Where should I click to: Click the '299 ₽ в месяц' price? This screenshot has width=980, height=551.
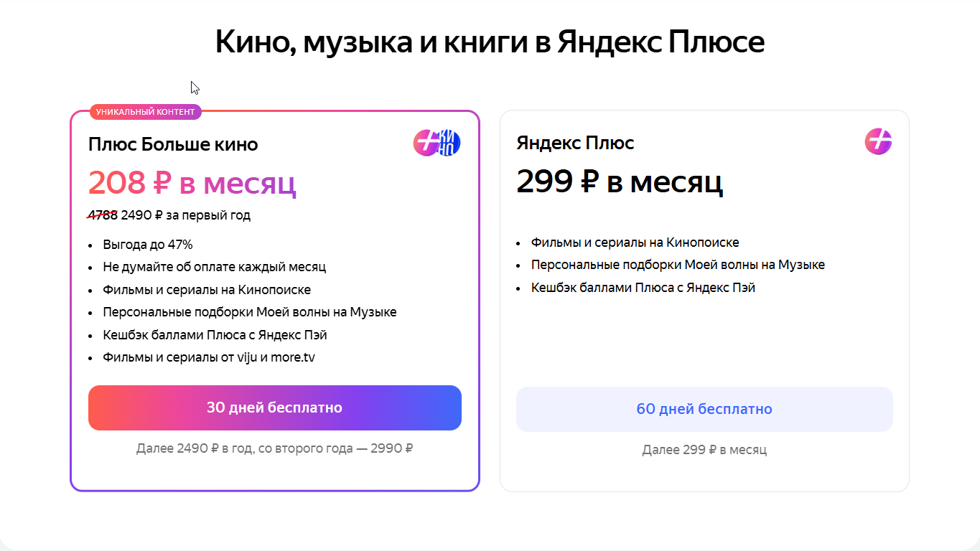tap(619, 182)
